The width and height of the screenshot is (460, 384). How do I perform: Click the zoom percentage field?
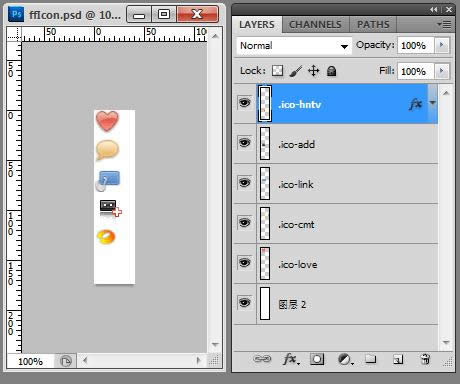pos(31,361)
